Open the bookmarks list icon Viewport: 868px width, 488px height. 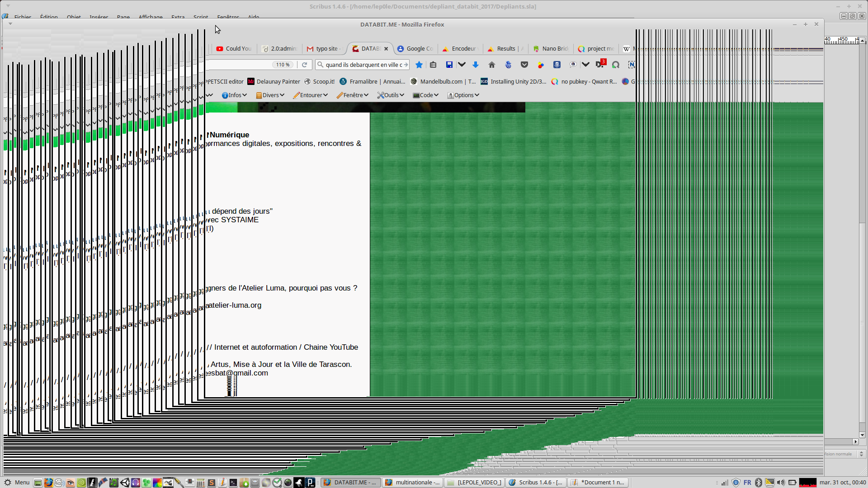433,65
